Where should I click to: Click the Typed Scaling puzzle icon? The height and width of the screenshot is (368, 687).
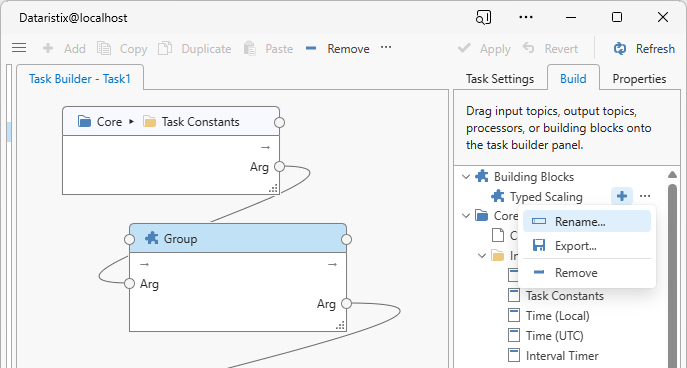tap(498, 196)
